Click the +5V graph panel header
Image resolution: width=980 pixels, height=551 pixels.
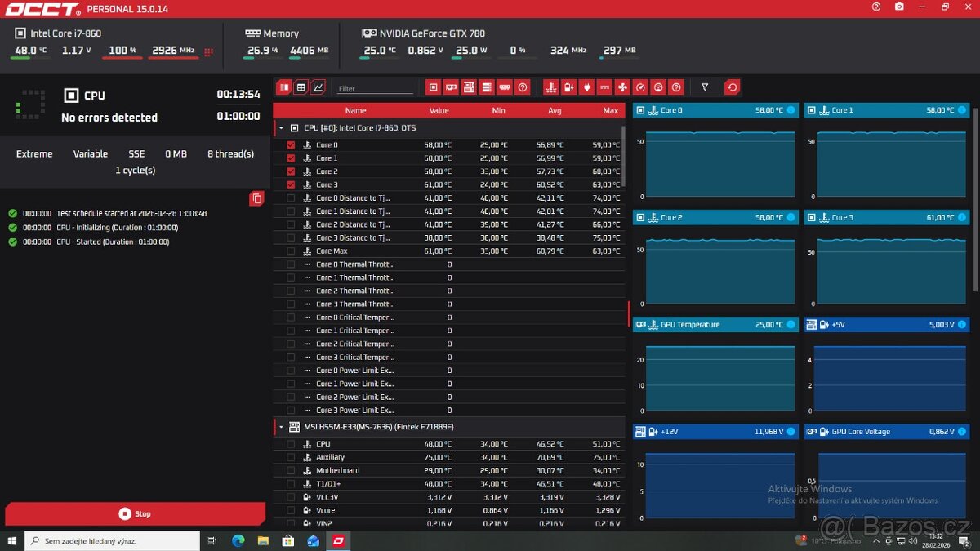tap(886, 324)
